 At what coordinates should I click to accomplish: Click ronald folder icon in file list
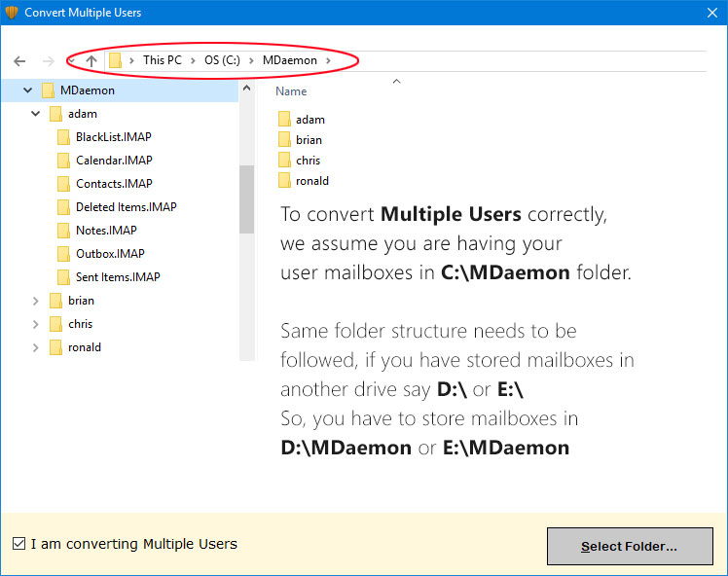coord(284,181)
